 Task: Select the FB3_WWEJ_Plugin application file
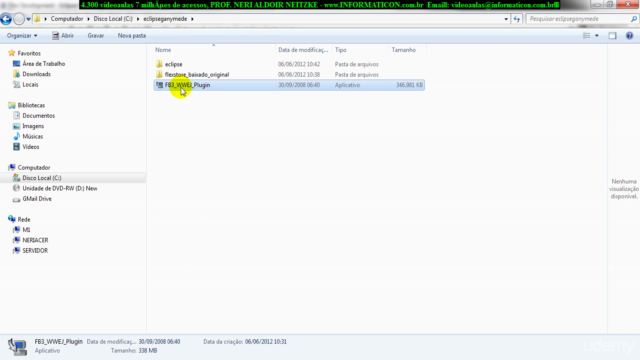point(187,85)
